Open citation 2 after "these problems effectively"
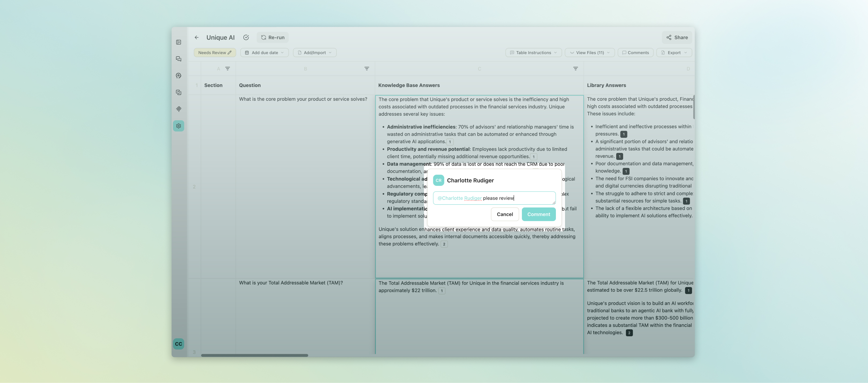Screen dimensions: 868x383 click(444, 244)
